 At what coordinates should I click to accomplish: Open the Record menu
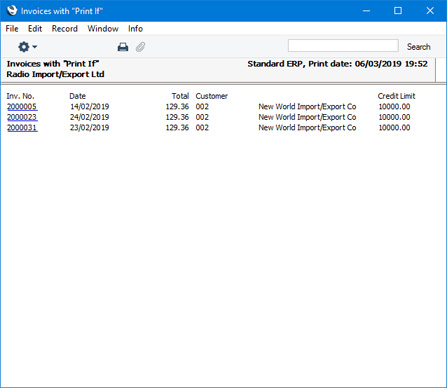[x=65, y=29]
